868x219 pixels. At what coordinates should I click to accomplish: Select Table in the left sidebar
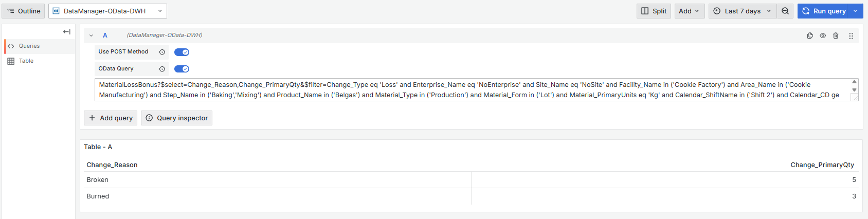[x=26, y=61]
